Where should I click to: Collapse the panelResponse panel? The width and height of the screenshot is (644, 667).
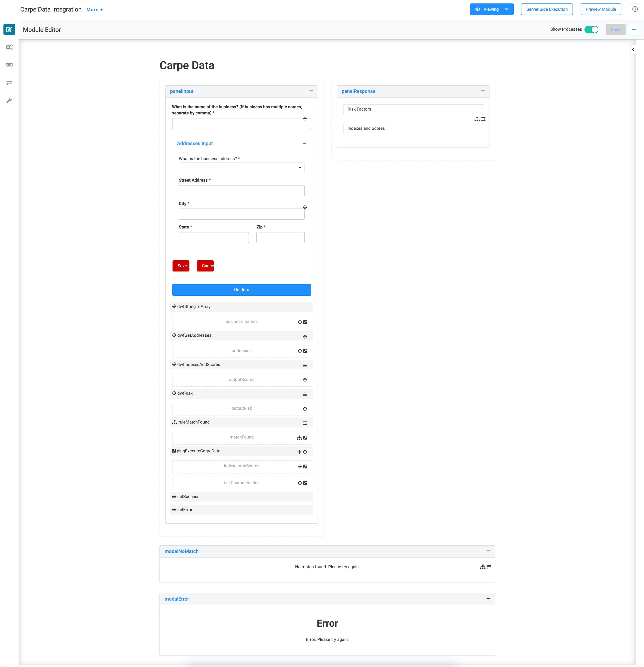[x=483, y=91]
